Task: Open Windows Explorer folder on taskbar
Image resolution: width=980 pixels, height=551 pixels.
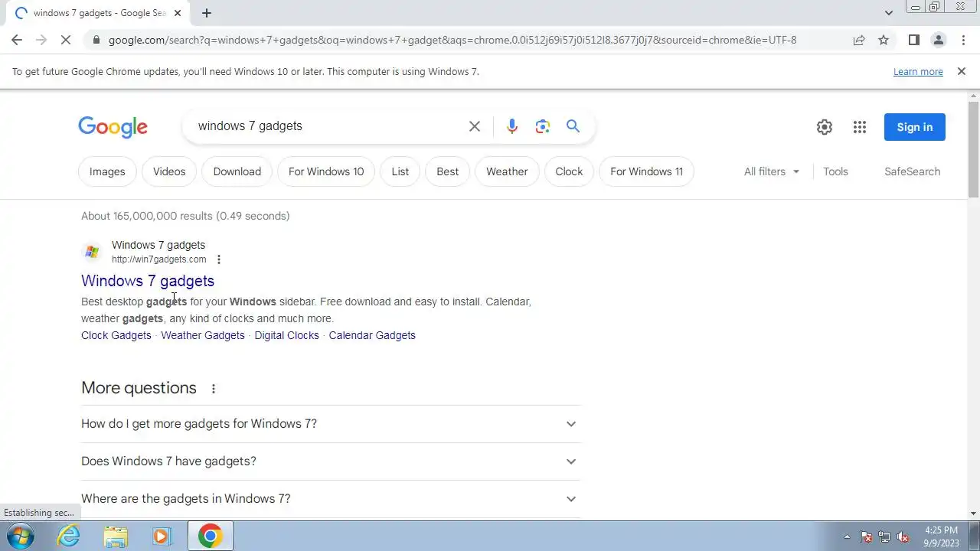Action: click(115, 536)
